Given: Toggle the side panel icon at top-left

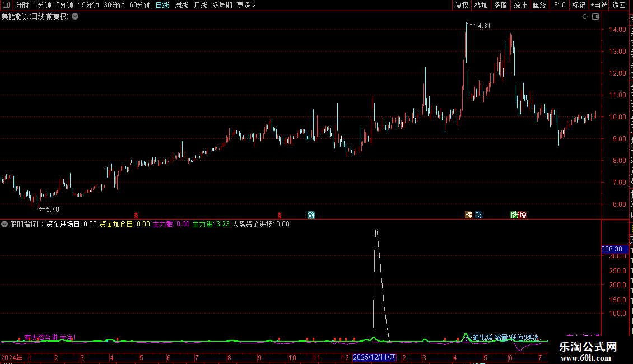Looking at the screenshot, I should [6, 5].
